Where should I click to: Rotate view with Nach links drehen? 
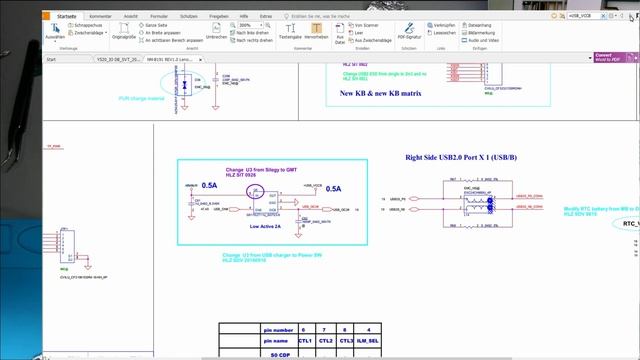pos(249,33)
